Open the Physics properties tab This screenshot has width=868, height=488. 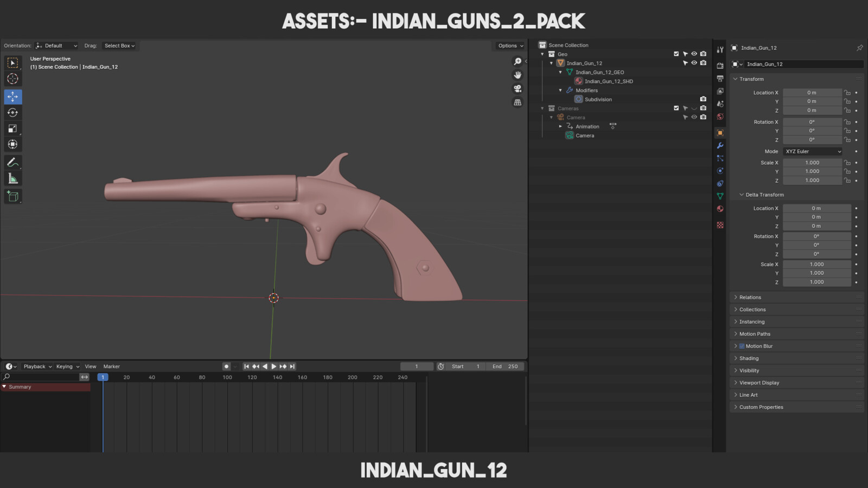click(x=720, y=171)
